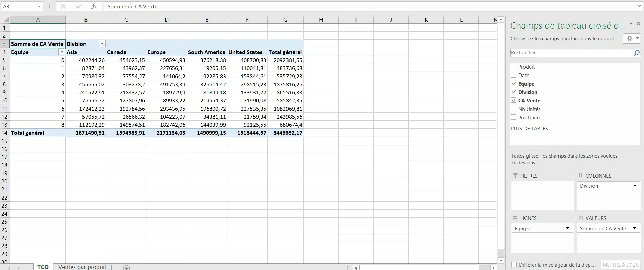Screen dimensions: 644x270
Task: Click in the Rechercher field search box
Action: coord(571,53)
